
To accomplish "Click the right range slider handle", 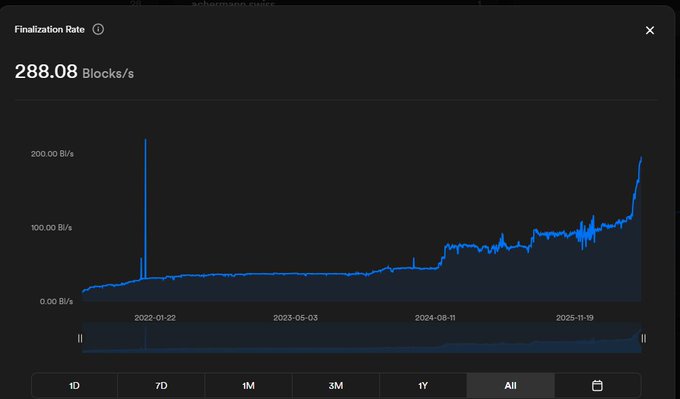I will [x=644, y=338].
